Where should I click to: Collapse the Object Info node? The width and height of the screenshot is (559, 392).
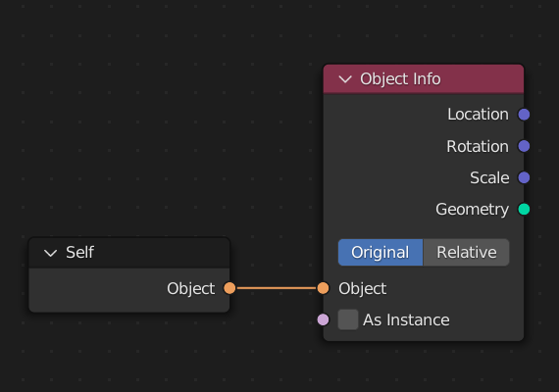pos(345,79)
